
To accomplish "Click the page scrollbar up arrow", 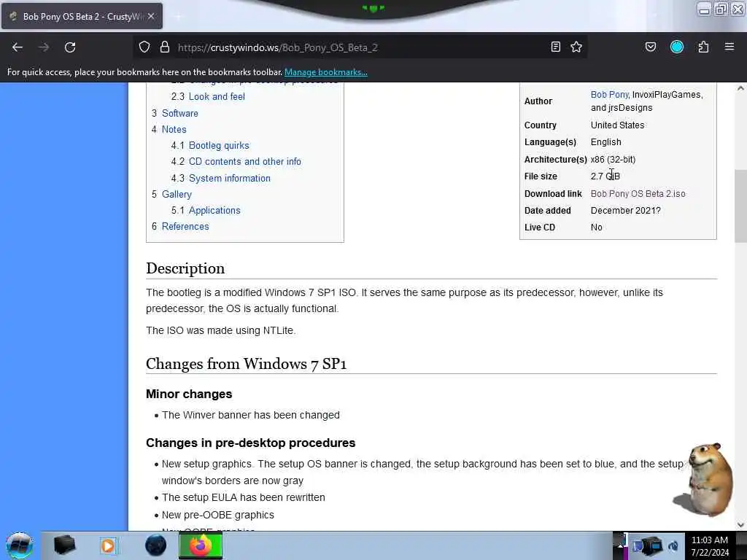I will (740, 88).
